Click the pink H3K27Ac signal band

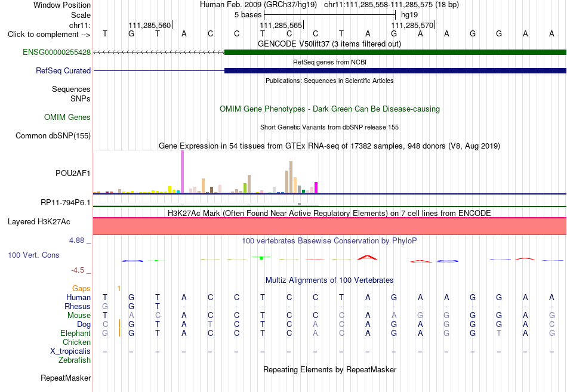coord(329,226)
